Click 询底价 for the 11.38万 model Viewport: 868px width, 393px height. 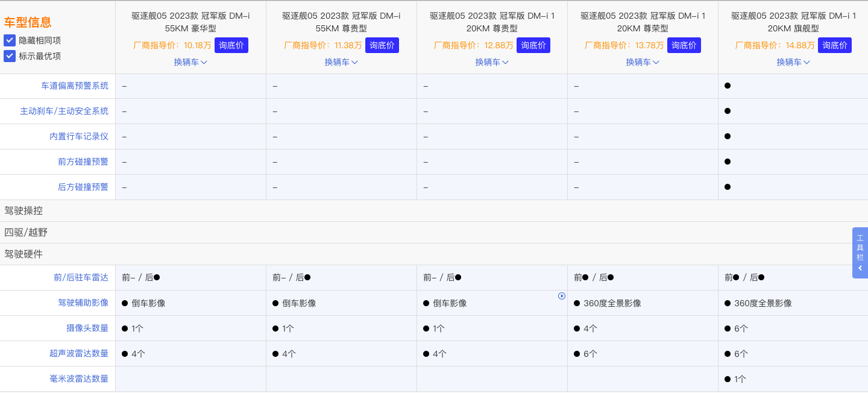382,45
